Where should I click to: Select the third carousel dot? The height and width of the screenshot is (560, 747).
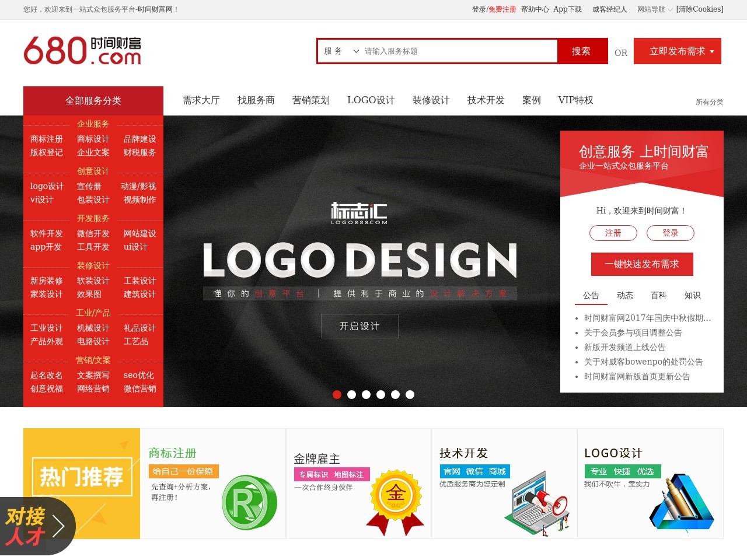click(x=366, y=394)
